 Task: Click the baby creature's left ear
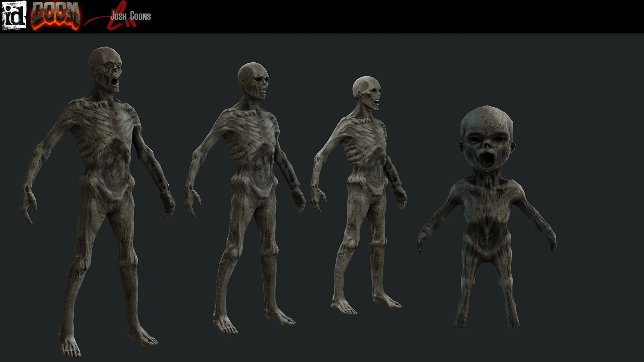513,147
